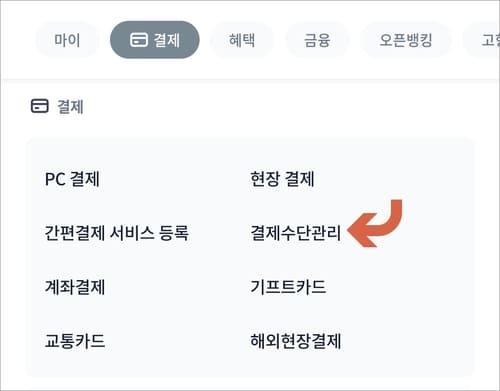Image resolution: width=500 pixels, height=391 pixels.
Task: Go to the 금융 tab
Action: (x=317, y=40)
